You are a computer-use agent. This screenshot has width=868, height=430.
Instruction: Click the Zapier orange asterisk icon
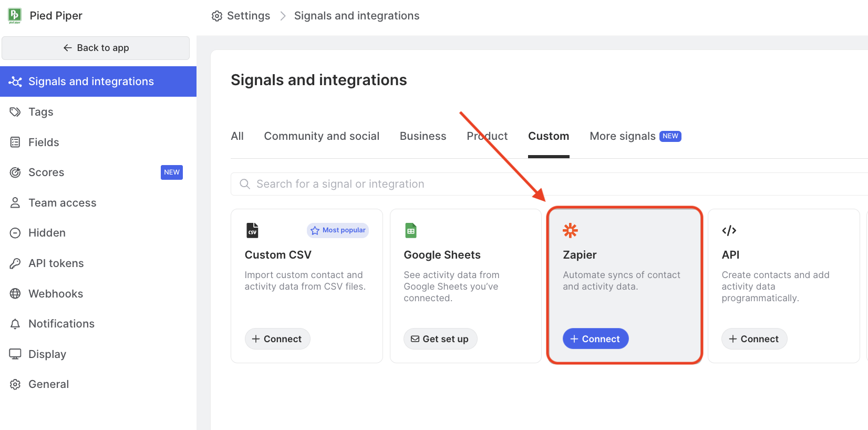click(x=570, y=230)
